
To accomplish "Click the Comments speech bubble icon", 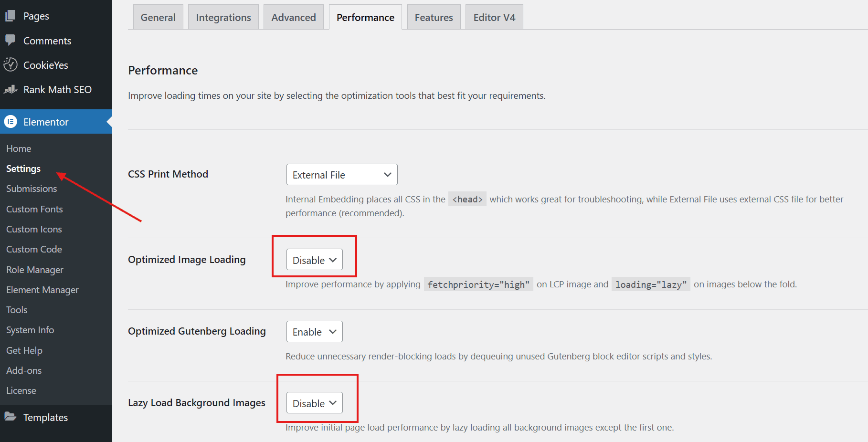I will coord(11,41).
